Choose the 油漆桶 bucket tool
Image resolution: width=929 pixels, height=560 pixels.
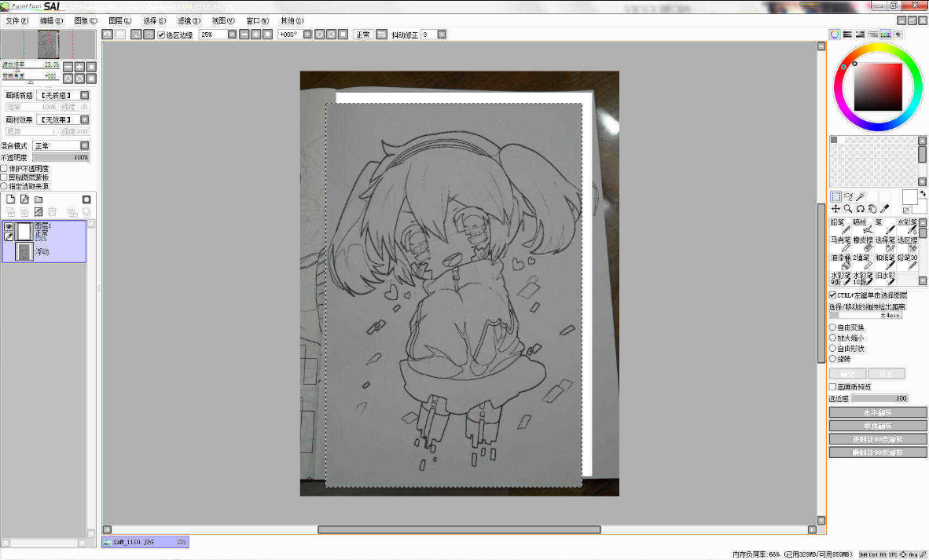pyautogui.click(x=840, y=261)
